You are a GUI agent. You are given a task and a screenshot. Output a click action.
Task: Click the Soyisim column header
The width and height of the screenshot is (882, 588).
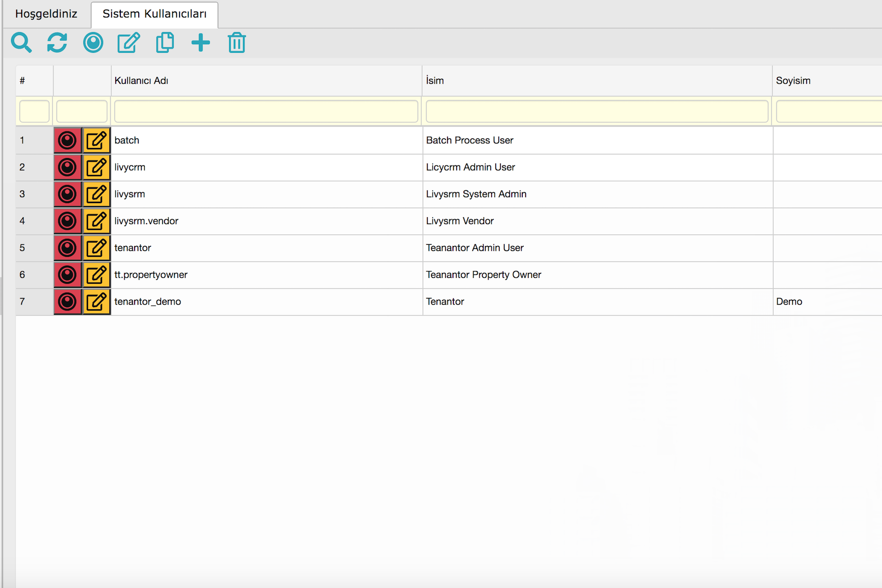click(x=793, y=81)
